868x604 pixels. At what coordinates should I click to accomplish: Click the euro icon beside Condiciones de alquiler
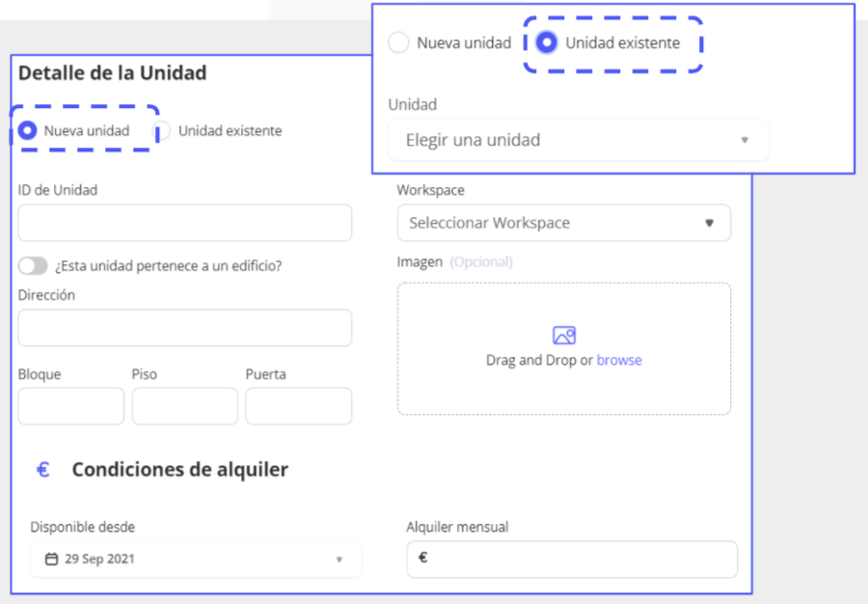pos(42,470)
